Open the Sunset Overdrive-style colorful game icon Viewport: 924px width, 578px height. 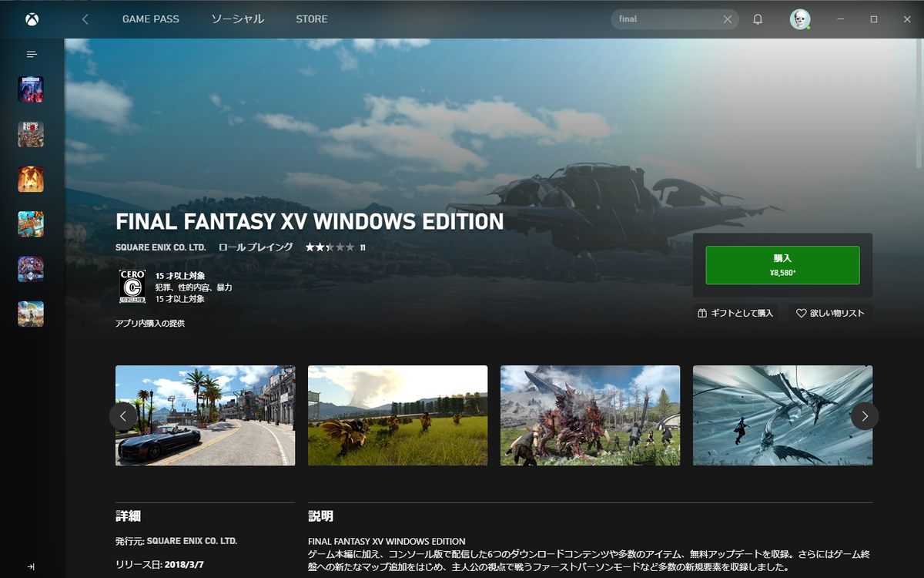click(31, 223)
